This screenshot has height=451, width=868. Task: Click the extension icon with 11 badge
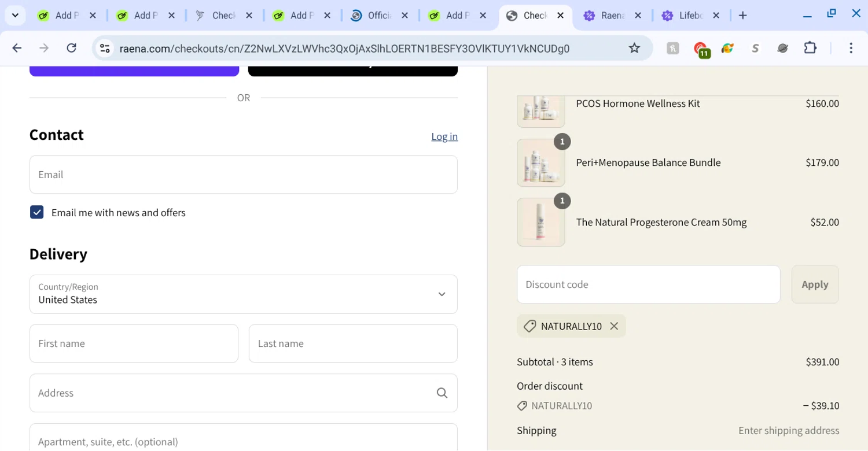[701, 50]
